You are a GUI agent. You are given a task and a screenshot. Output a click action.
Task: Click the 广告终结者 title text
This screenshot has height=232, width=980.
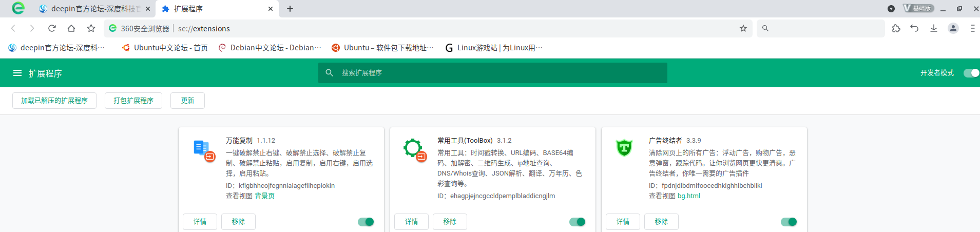665,140
